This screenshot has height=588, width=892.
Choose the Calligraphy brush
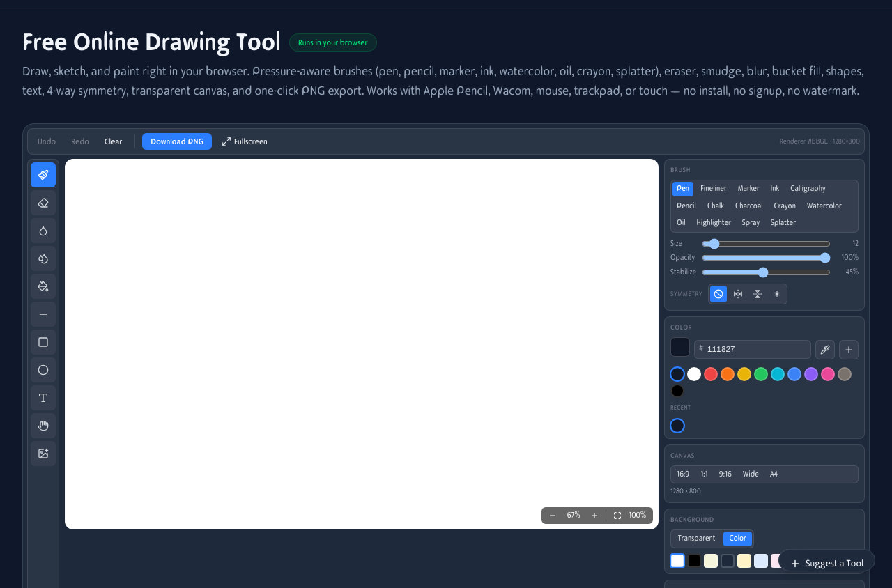click(x=808, y=189)
